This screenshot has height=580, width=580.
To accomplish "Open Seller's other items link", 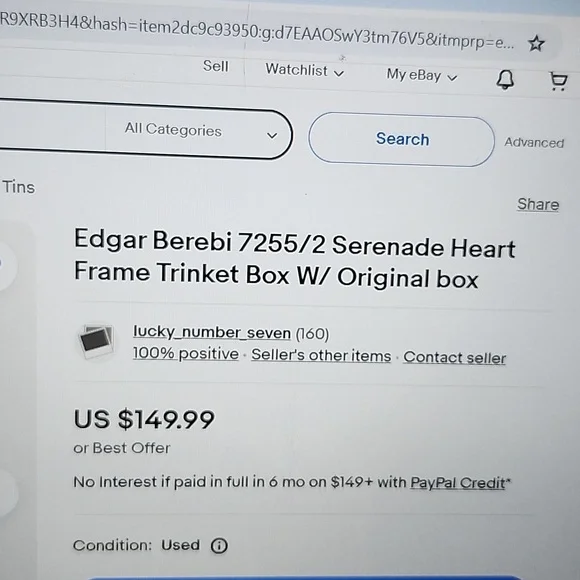I will 321,355.
